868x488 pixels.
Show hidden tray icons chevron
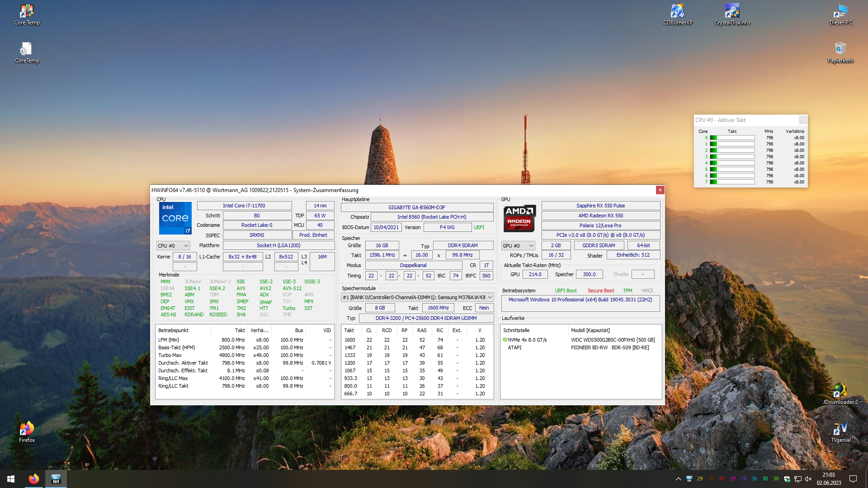click(x=678, y=479)
